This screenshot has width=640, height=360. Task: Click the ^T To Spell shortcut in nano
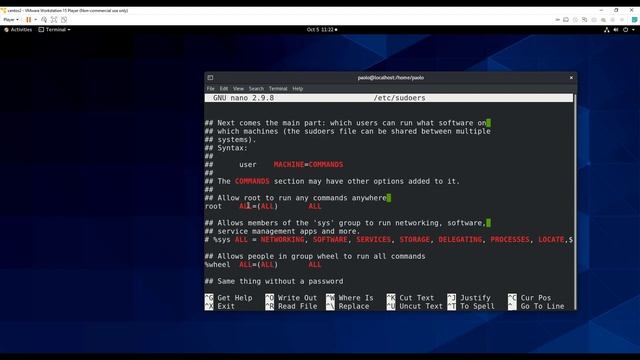[471, 307]
